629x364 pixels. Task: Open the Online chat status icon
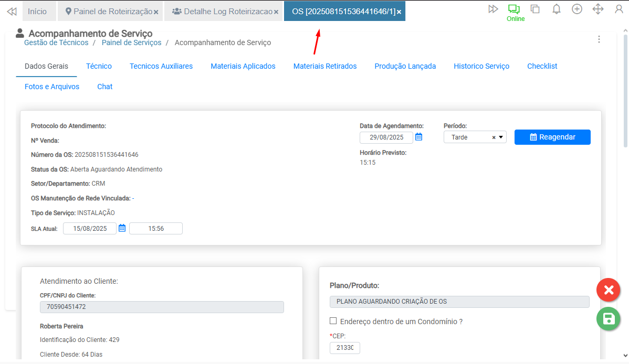pyautogui.click(x=515, y=9)
